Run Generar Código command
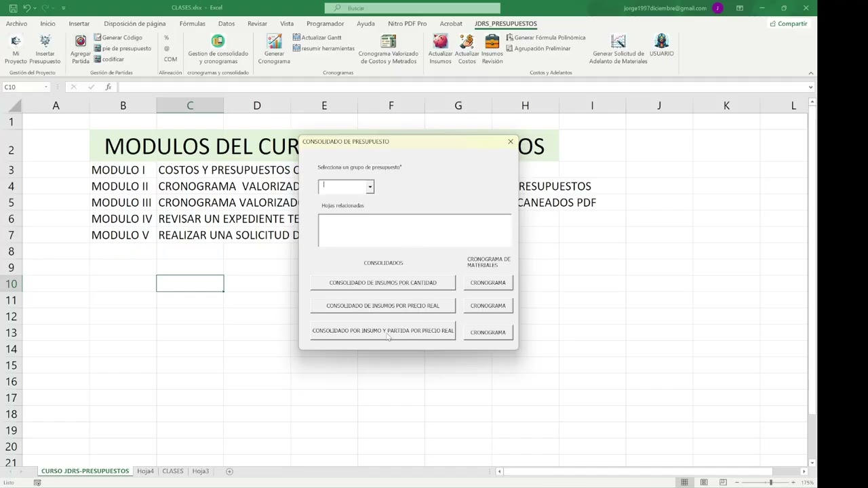This screenshot has height=488, width=868. (118, 38)
